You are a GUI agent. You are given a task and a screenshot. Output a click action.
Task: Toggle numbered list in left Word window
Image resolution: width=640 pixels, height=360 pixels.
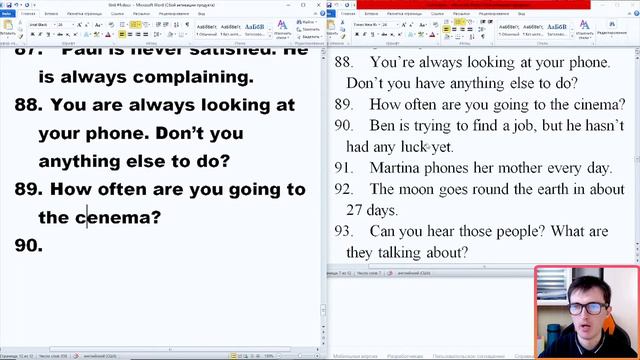pos(134,24)
